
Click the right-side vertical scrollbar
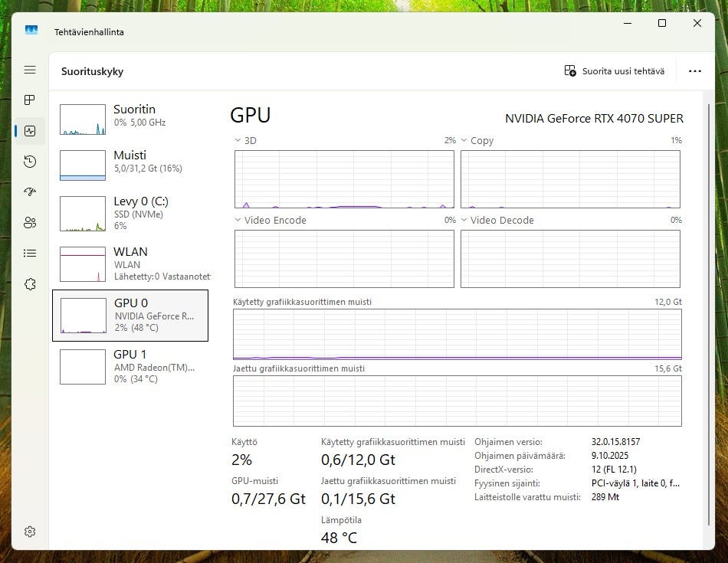(x=709, y=315)
